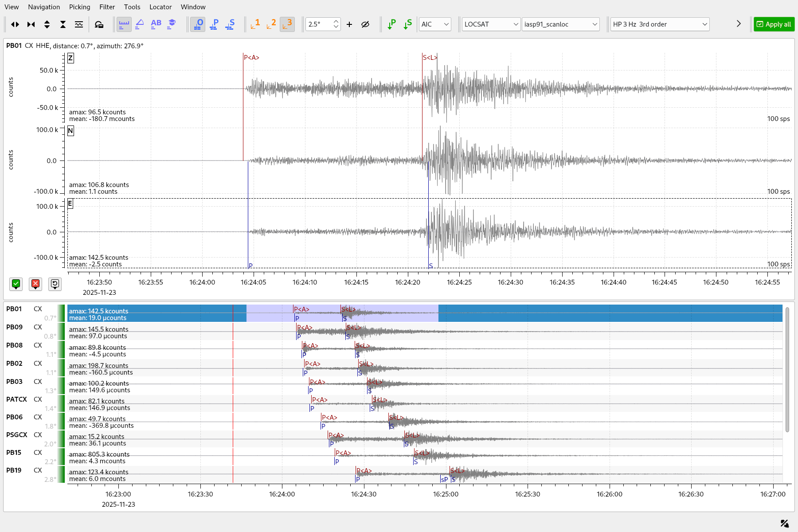The width and height of the screenshot is (798, 532).
Task: Click the Apply all button
Action: point(774,24)
